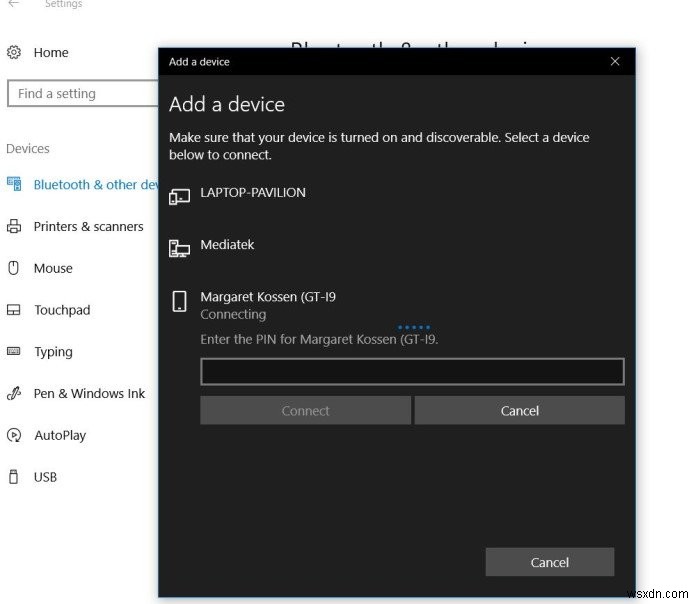Click the Enter the PIN prompt text
Image resolution: width=700 pixels, height=604 pixels.
pos(319,339)
